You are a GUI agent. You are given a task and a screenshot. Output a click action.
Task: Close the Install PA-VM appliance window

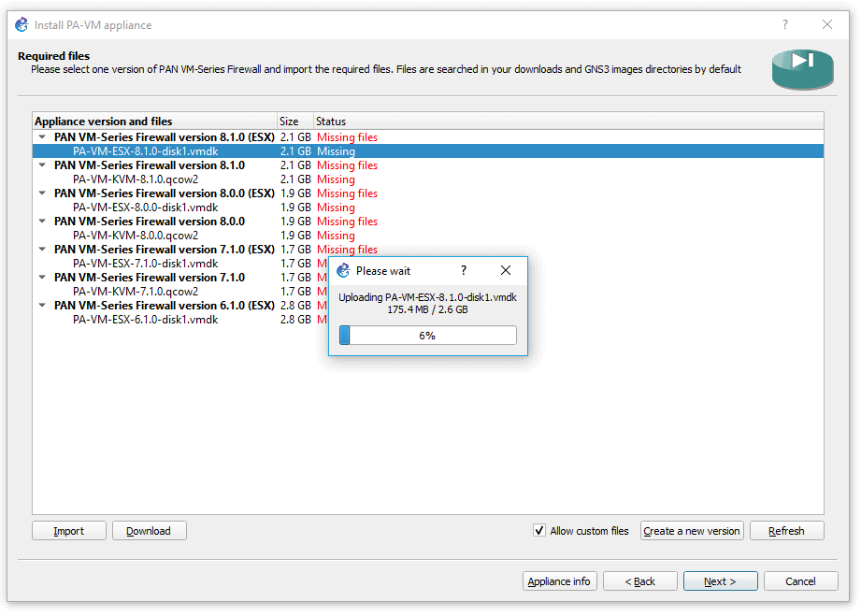click(827, 24)
